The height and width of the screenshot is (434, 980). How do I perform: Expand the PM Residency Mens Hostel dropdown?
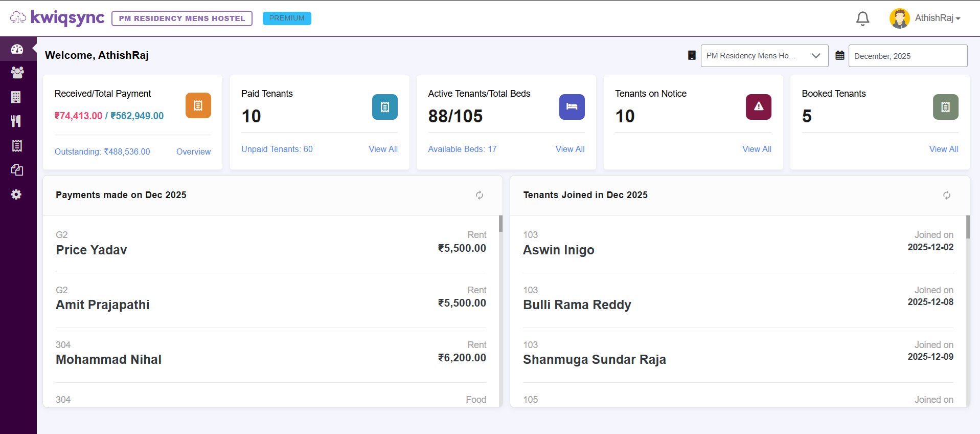point(764,56)
